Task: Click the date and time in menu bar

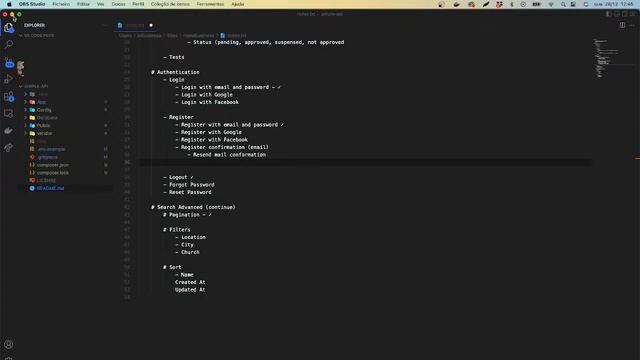Action: pyautogui.click(x=613, y=4)
